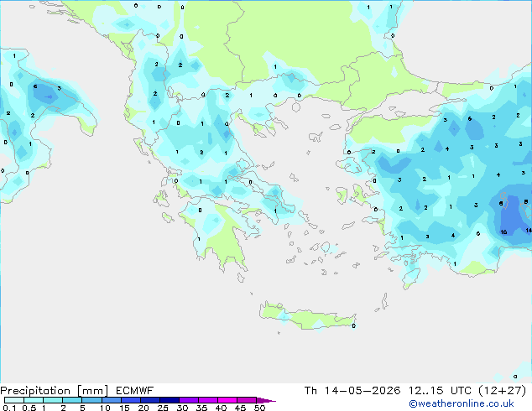Open the weatheronline.co.uk credit link
This screenshot has width=532, height=411.
click(x=462, y=403)
